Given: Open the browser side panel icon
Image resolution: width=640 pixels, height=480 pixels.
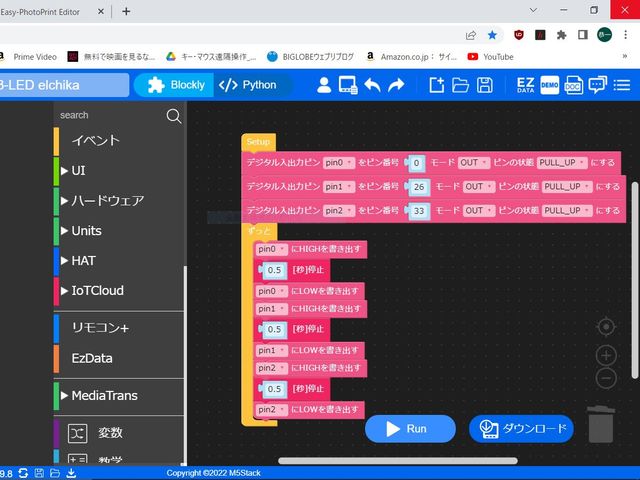Looking at the screenshot, I should [x=583, y=35].
